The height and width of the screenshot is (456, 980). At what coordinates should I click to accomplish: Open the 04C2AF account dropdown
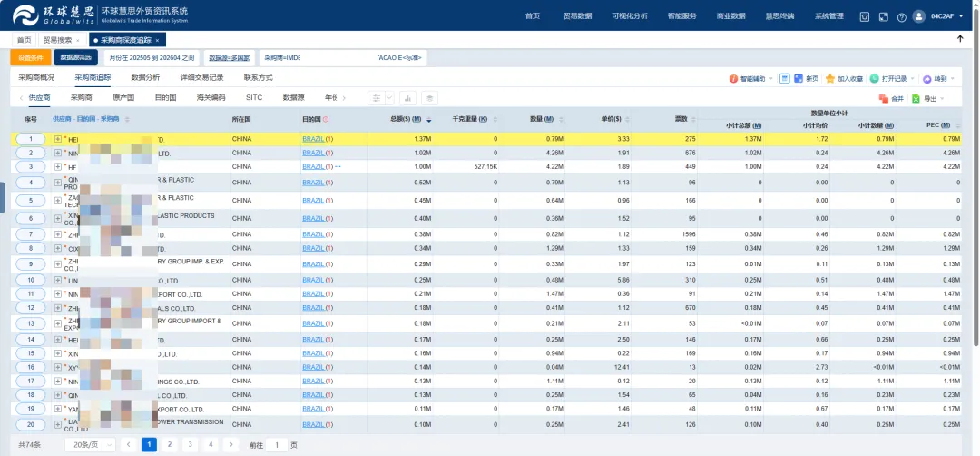point(946,16)
